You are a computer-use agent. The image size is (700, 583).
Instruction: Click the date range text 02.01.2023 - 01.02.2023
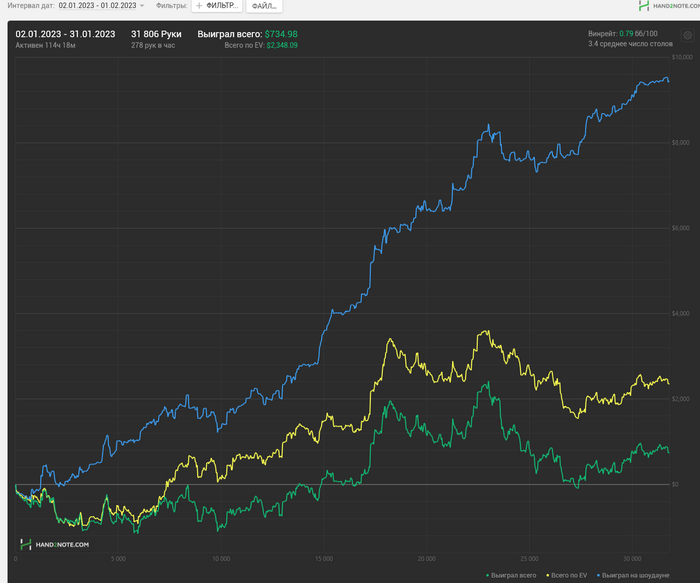click(x=97, y=6)
